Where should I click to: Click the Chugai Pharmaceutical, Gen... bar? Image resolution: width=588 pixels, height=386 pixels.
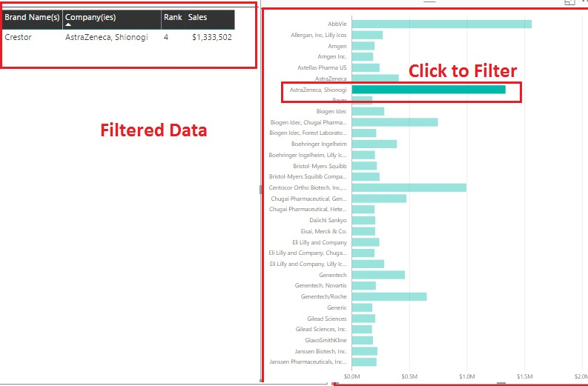[x=379, y=199]
